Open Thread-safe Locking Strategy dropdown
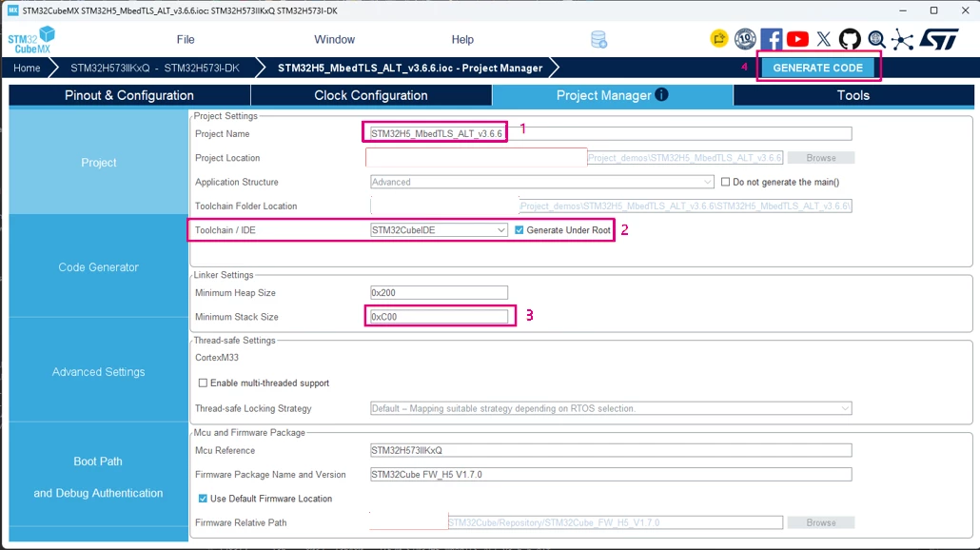This screenshot has width=980, height=550. tap(611, 408)
